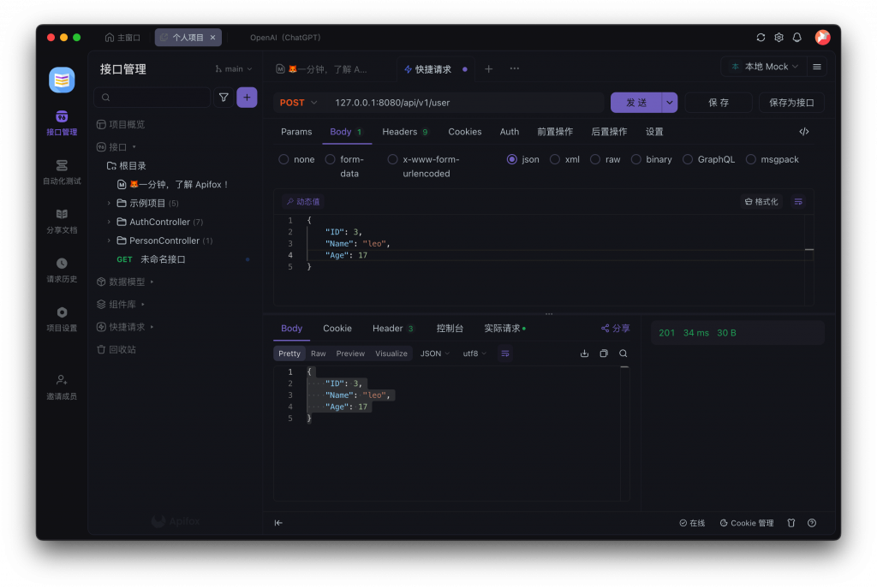Switch to the 前置操作 tab
Image resolution: width=877 pixels, height=588 pixels.
tap(555, 132)
